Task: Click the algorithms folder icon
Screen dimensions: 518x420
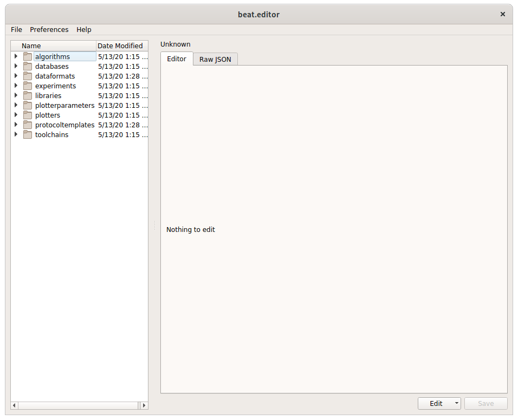Action: click(28, 56)
